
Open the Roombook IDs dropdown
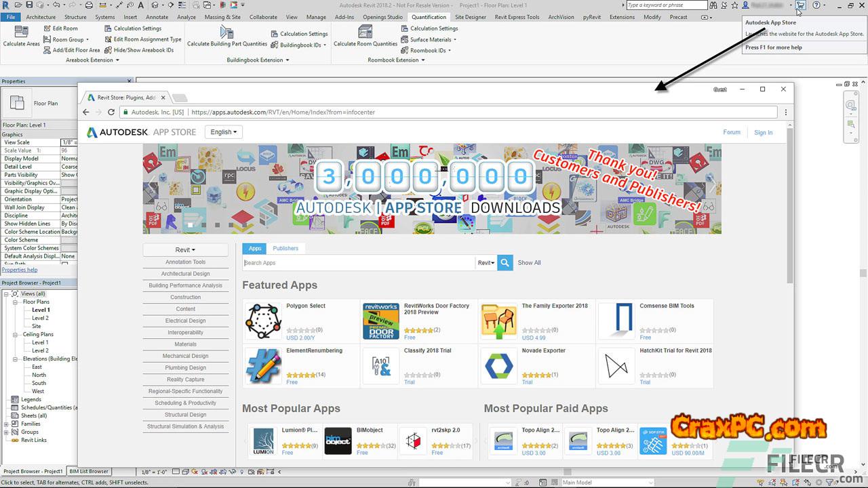point(426,50)
